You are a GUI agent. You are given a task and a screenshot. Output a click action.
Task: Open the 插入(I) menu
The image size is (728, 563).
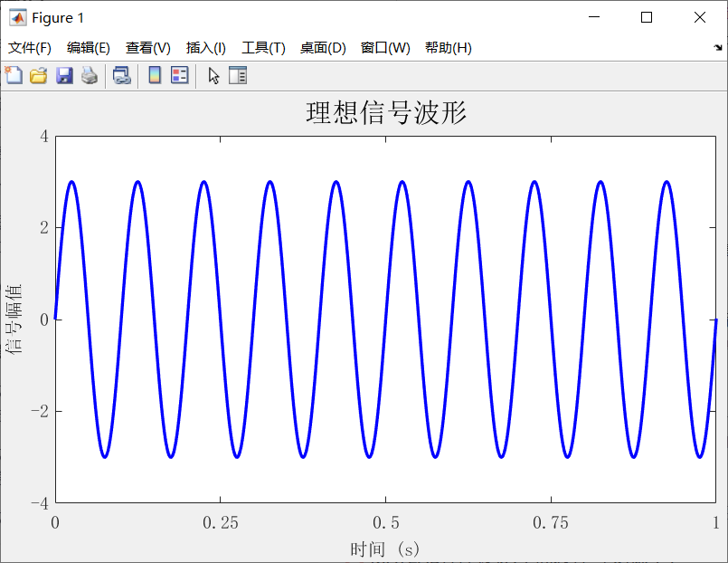click(x=206, y=48)
